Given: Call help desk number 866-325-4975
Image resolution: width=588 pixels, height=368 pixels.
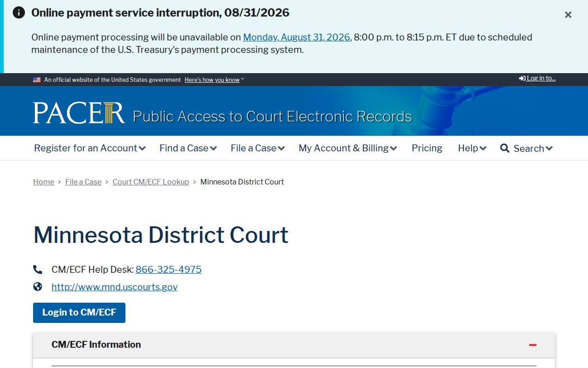Looking at the screenshot, I should (x=169, y=270).
